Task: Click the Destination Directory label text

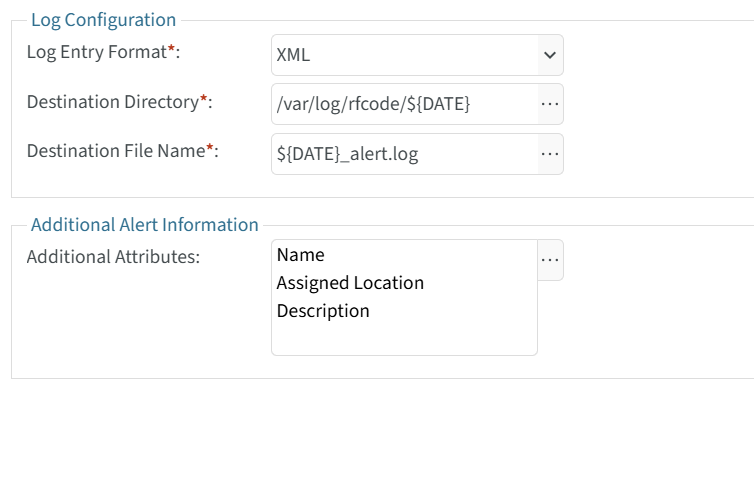Action: click(112, 102)
